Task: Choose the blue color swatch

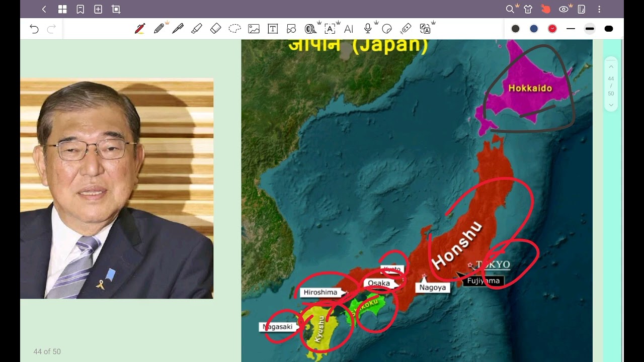Action: [x=534, y=29]
